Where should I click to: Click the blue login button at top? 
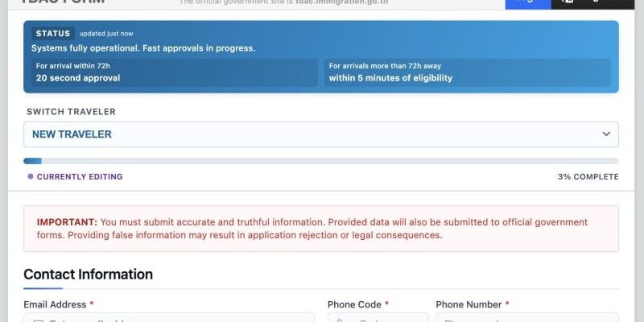pyautogui.click(x=528, y=3)
